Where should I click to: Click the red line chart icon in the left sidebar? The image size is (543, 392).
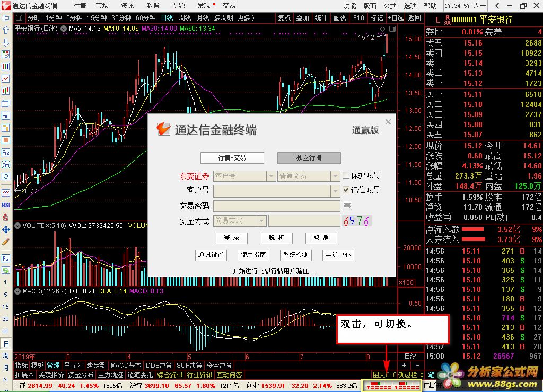pyautogui.click(x=5, y=79)
